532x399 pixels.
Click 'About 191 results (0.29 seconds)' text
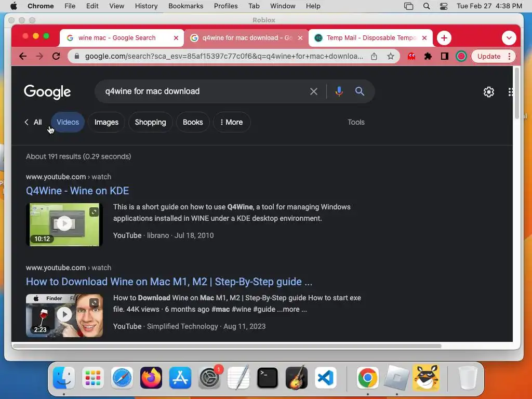[x=78, y=156]
